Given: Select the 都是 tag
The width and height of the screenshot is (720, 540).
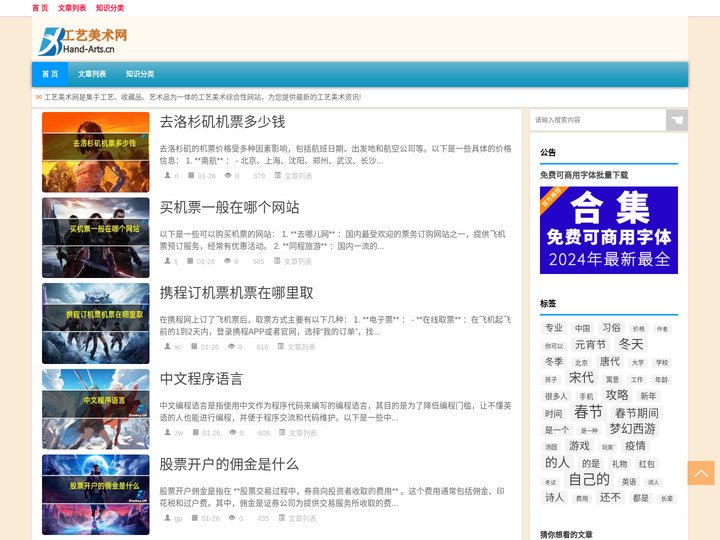Looking at the screenshot, I should coord(641,498).
